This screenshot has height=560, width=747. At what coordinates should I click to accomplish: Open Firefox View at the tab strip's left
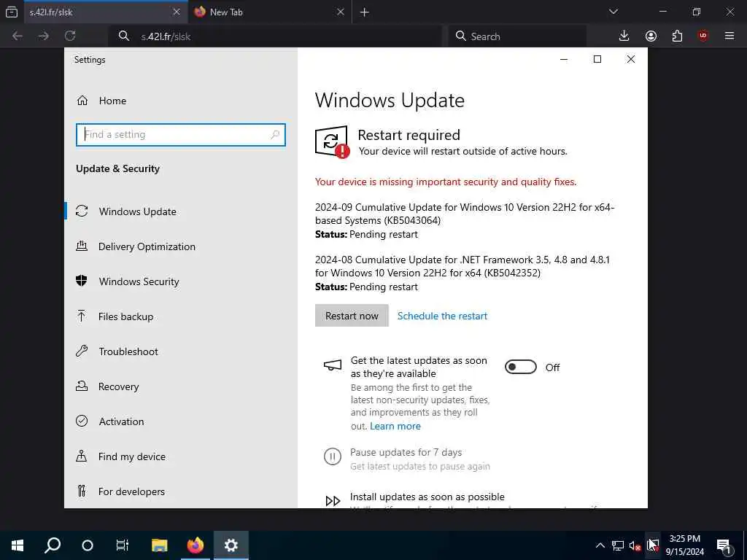tap(12, 12)
